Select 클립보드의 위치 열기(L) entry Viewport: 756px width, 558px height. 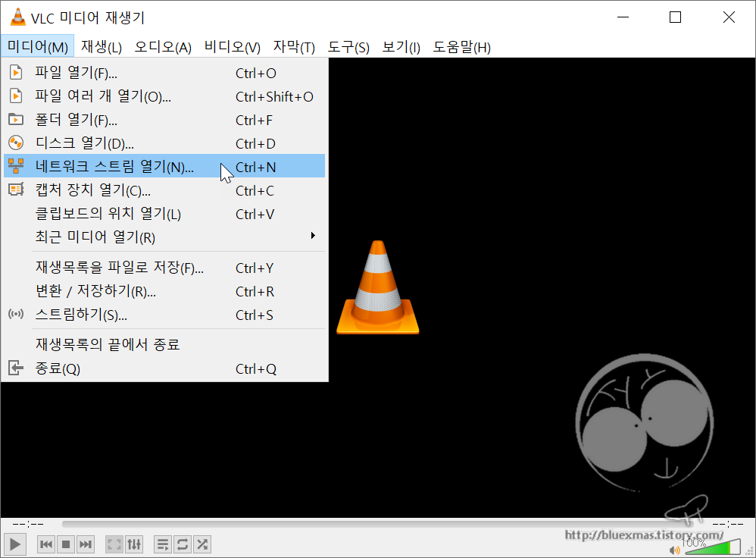point(164,214)
